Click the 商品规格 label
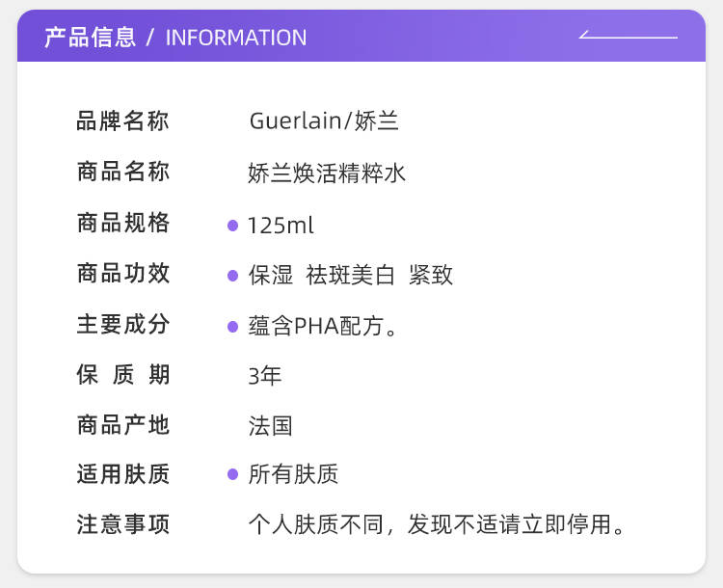This screenshot has height=588, width=723. point(123,223)
